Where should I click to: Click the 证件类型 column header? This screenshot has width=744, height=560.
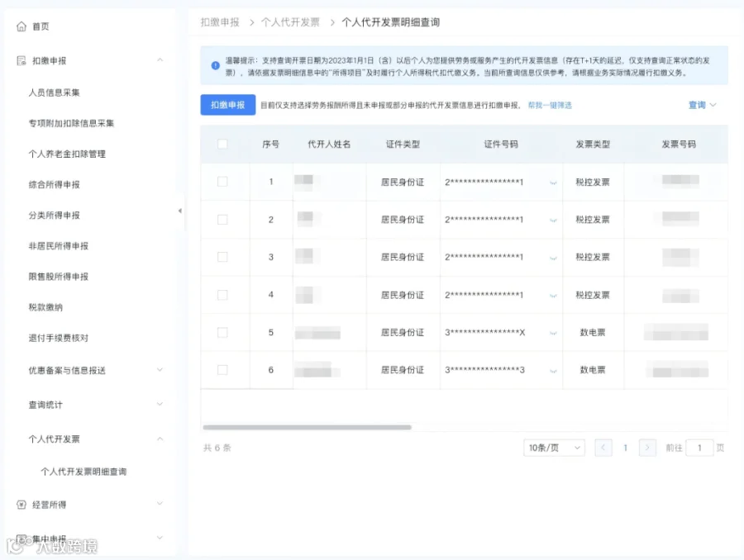tap(403, 145)
